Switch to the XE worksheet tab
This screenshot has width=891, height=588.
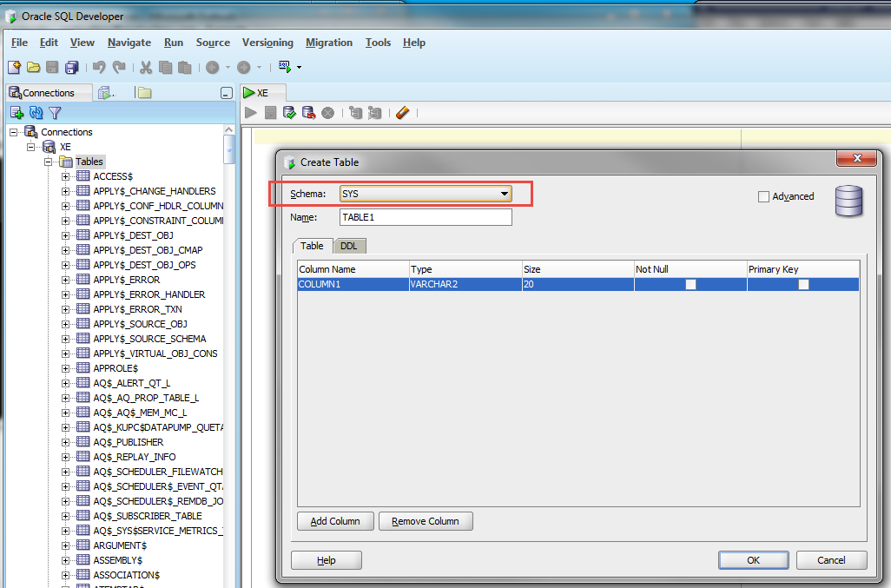[x=262, y=93]
